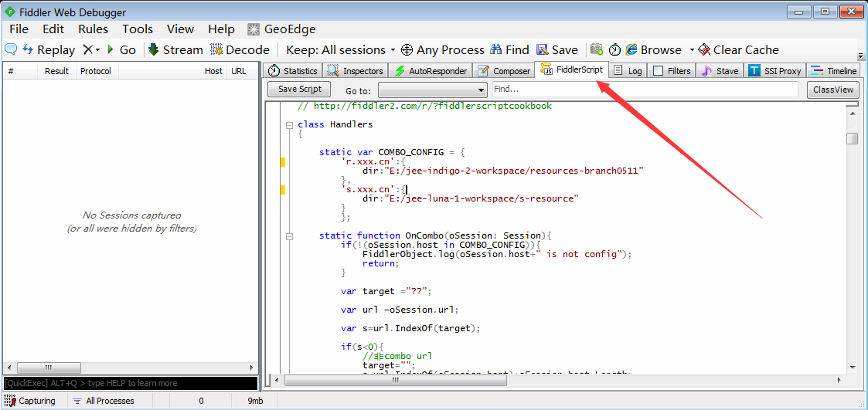Screen dimensions: 868x410
Task: Toggle Stream mode in toolbar
Action: pos(175,49)
